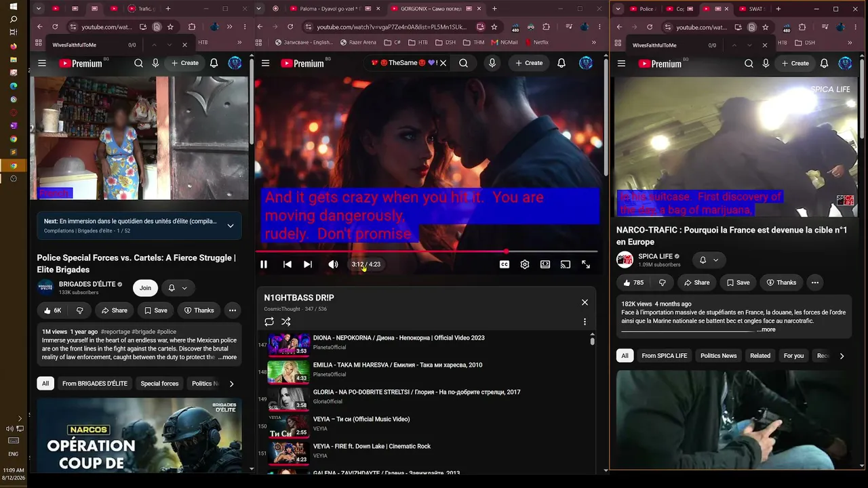
Task: Expand the NARCO-TRAFIC video description
Action: [x=766, y=329]
